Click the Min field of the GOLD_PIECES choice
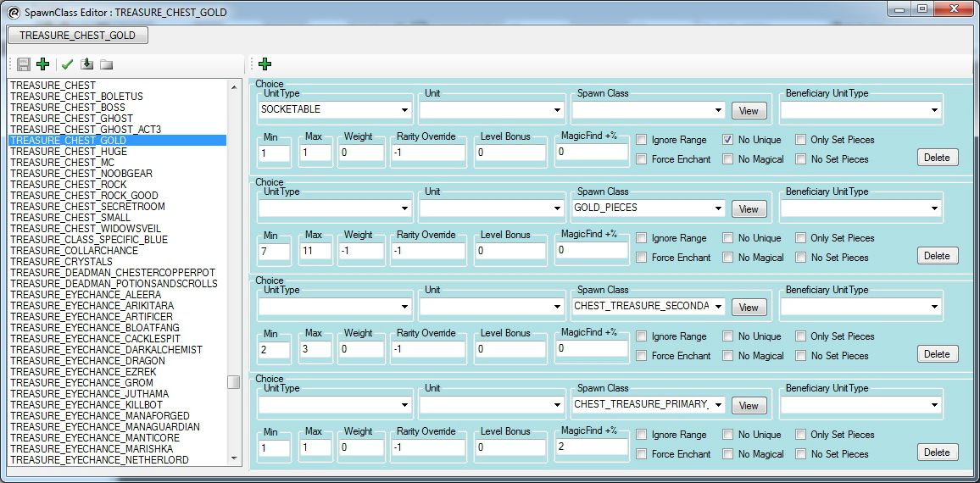This screenshot has height=483, width=980. tap(274, 251)
